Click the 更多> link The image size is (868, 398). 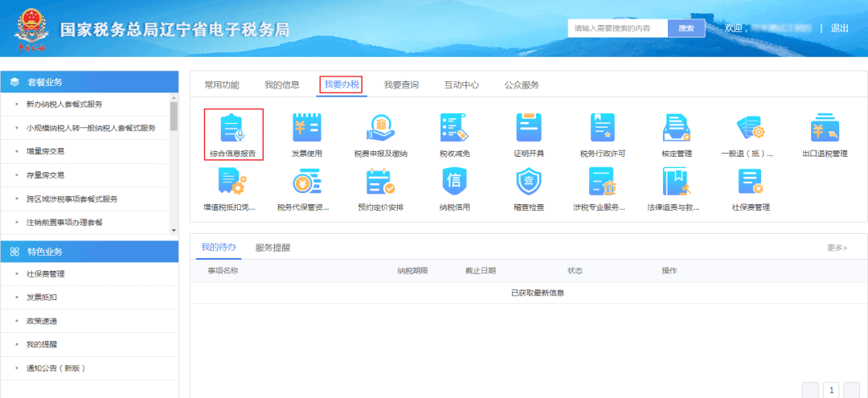(x=837, y=248)
